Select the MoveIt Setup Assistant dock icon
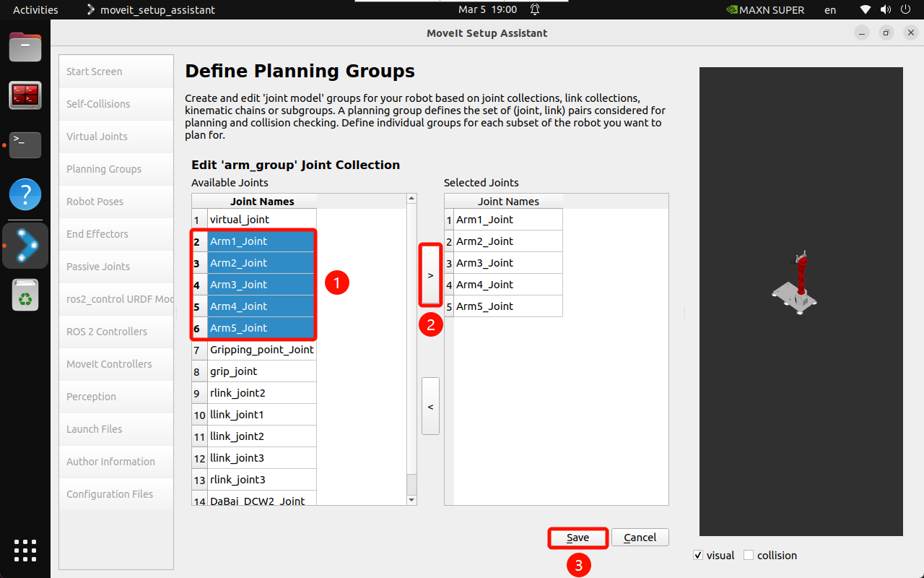Viewport: 924px width, 578px height. click(25, 246)
